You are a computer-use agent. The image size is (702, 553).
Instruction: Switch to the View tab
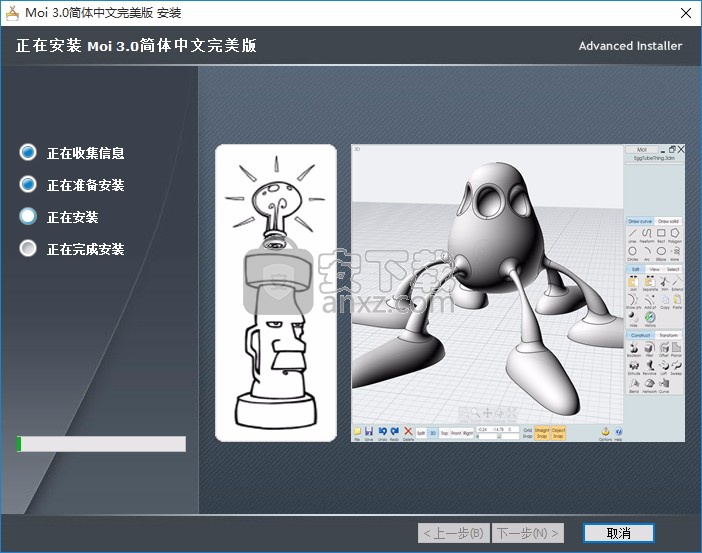(655, 269)
